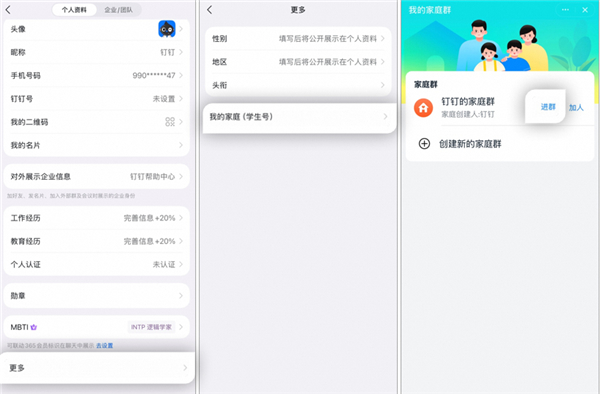Click the 去设置 link
Image resolution: width=600 pixels, height=394 pixels.
(104, 345)
